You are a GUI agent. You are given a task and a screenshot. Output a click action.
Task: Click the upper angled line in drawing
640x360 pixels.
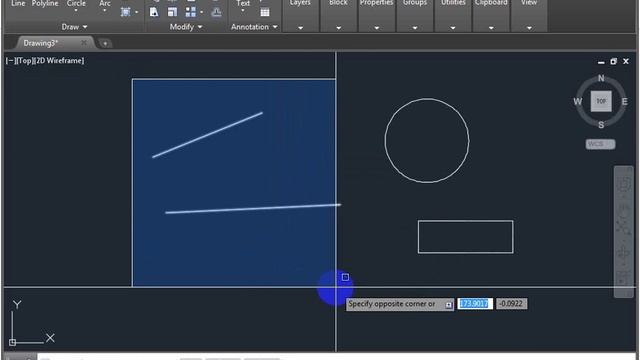207,135
